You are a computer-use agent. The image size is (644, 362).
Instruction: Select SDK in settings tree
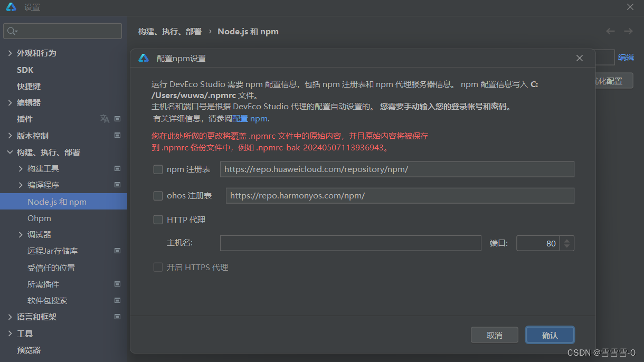click(25, 70)
